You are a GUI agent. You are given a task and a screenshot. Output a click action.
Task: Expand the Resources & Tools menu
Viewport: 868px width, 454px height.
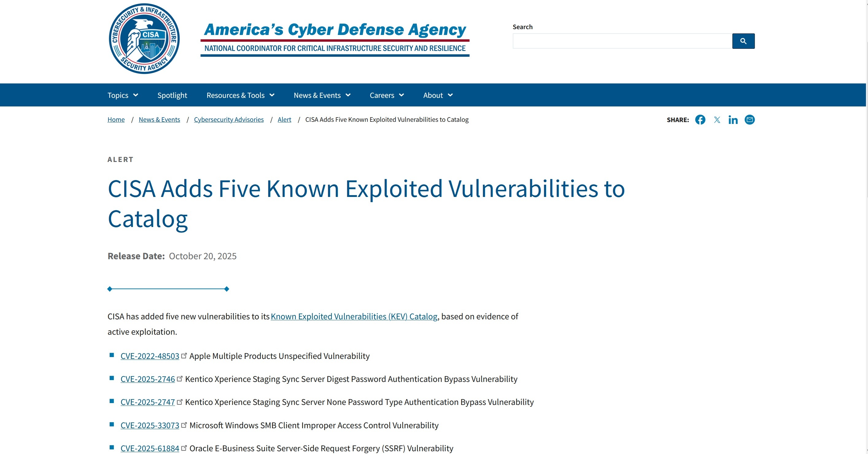tap(240, 95)
